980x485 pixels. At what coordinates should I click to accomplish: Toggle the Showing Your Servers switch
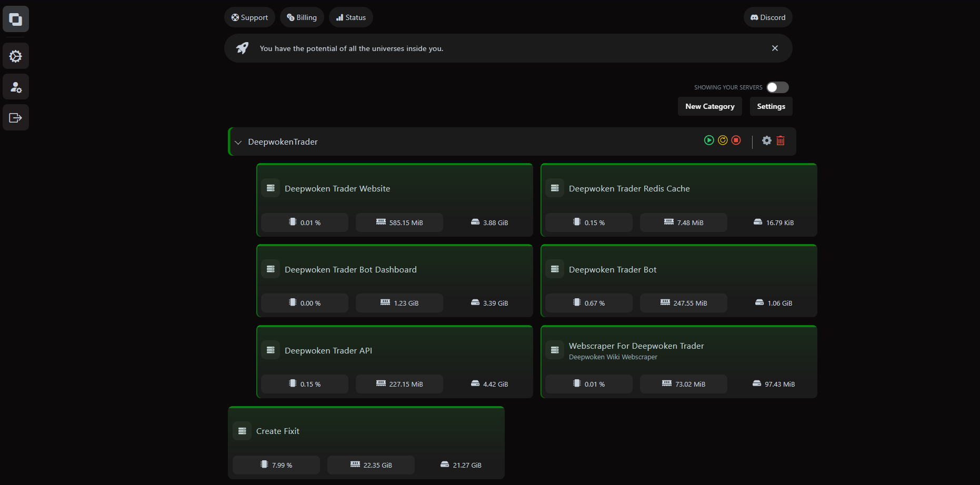pos(777,87)
